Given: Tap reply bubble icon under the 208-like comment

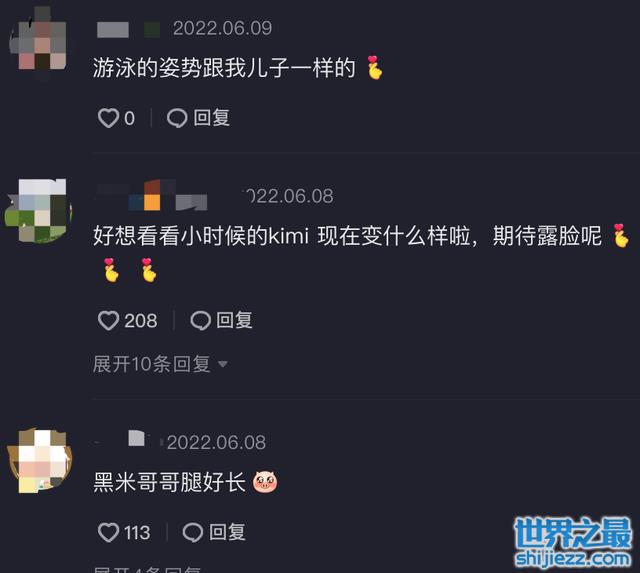Looking at the screenshot, I should tap(200, 320).
